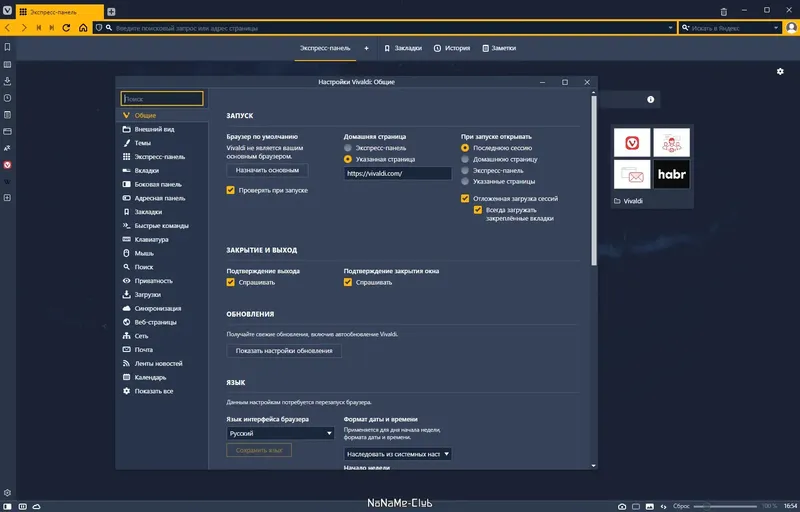Viewport: 800px width, 512px height.
Task: Click 'Показать настройки обновления' button
Action: (x=284, y=351)
